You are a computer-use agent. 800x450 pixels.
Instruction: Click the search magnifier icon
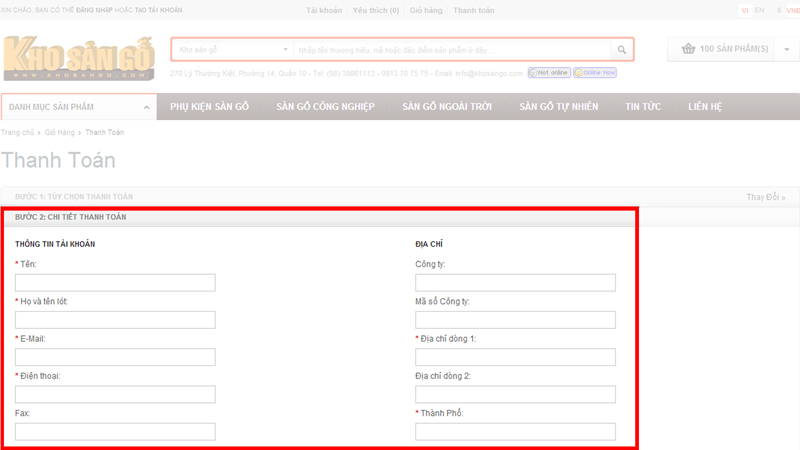(622, 50)
